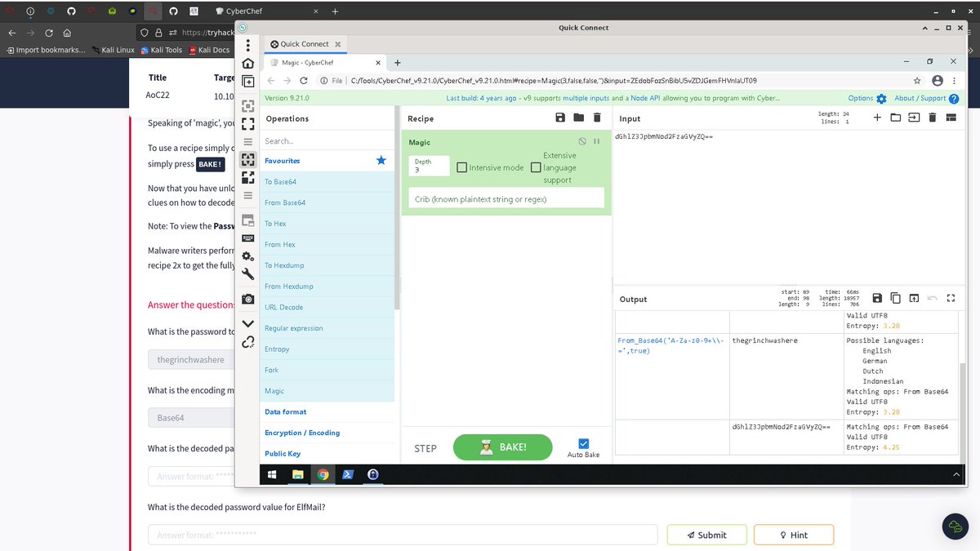Copy raw output to clipboard icon

[x=896, y=299]
